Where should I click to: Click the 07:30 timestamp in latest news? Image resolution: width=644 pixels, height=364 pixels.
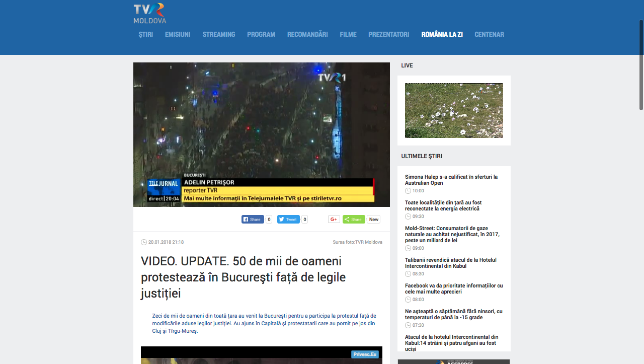[418, 325]
